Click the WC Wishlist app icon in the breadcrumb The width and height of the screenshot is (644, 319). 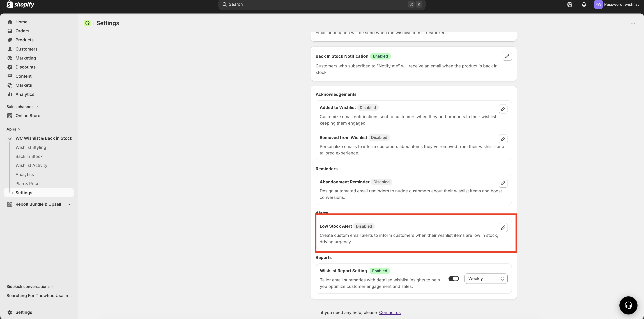click(x=87, y=23)
